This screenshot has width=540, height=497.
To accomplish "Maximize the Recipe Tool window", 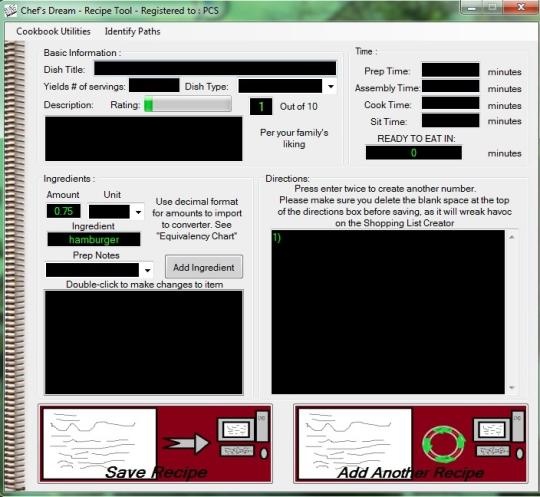I will (x=493, y=8).
